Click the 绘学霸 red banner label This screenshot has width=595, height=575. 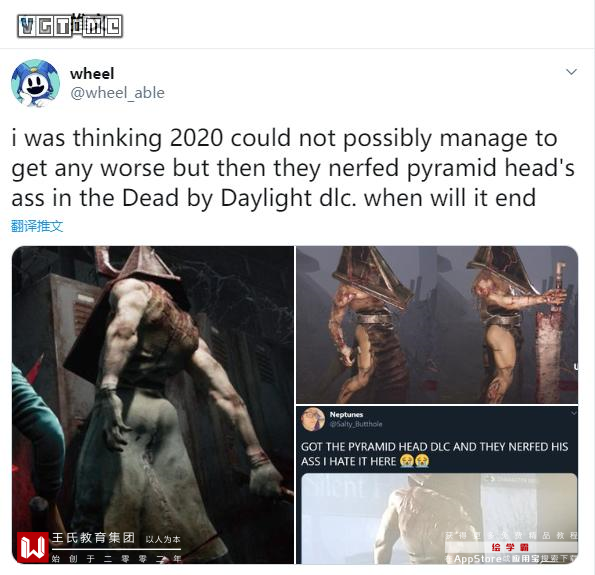pos(510,547)
